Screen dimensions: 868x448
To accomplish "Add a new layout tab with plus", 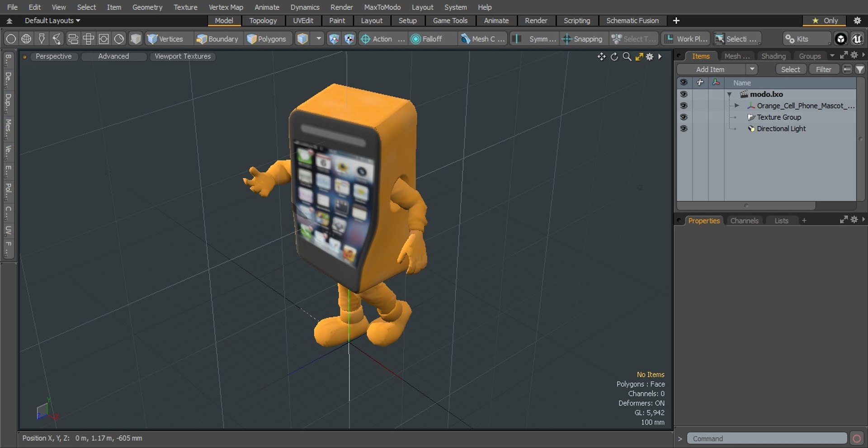I will (x=676, y=20).
